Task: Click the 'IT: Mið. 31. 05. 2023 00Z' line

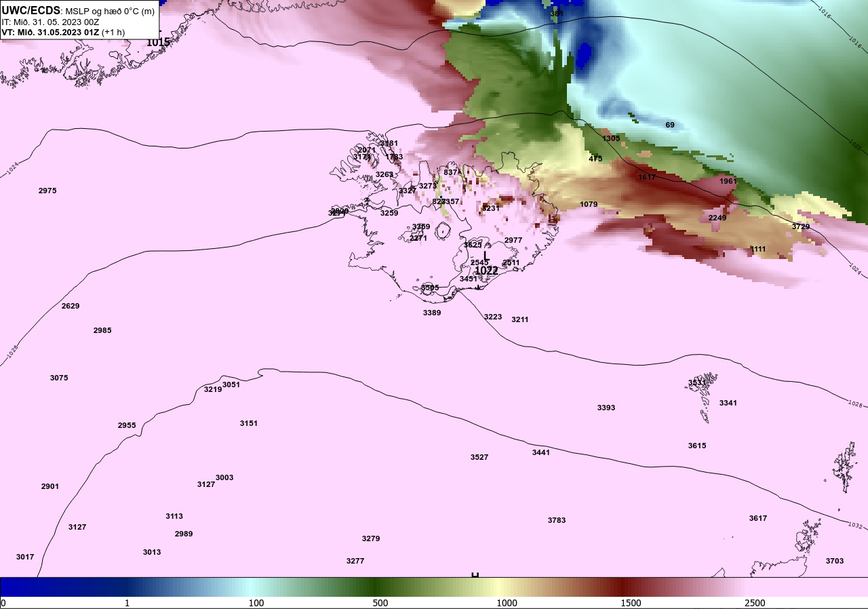Action: click(51, 22)
